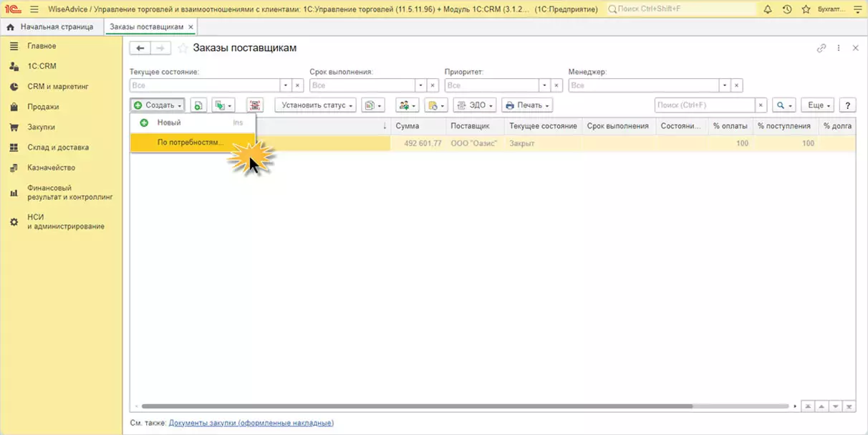Click the Срок выполнения column header
The width and height of the screenshot is (868, 435).
pyautogui.click(x=618, y=125)
